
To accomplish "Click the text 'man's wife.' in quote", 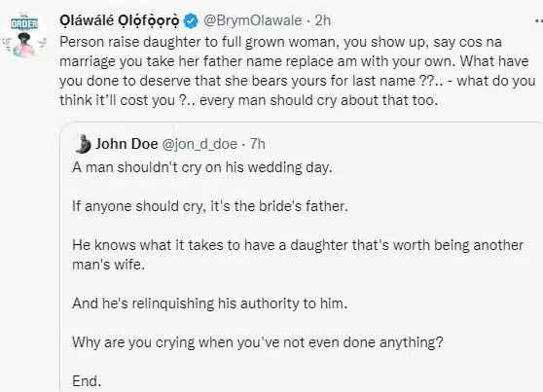I will click(x=108, y=265).
